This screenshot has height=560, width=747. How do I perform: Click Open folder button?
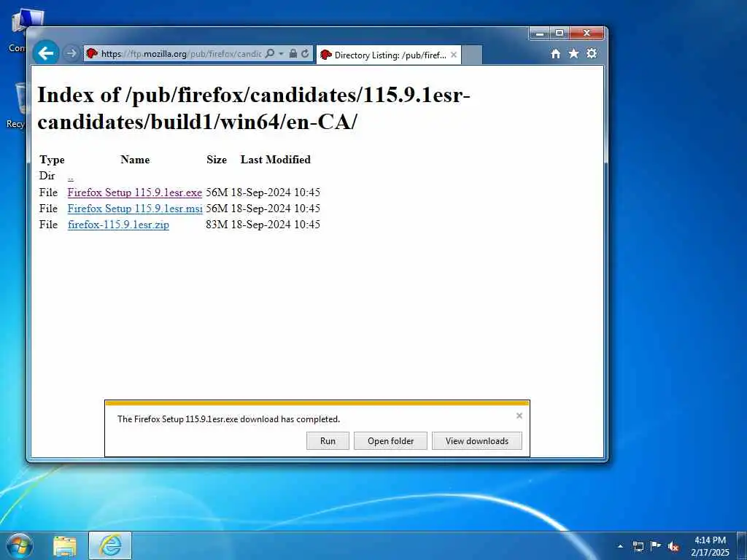click(391, 441)
